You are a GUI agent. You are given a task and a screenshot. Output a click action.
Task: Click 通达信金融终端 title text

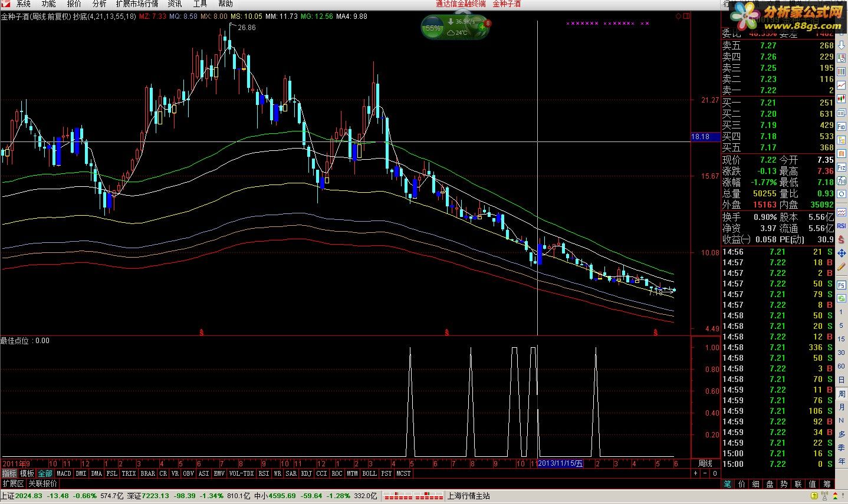pos(461,4)
